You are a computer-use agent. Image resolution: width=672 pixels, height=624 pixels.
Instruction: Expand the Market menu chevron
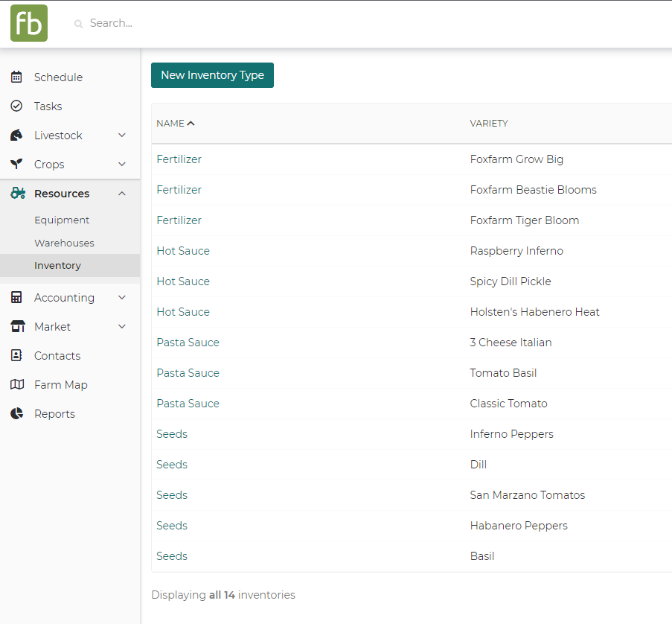(x=122, y=327)
